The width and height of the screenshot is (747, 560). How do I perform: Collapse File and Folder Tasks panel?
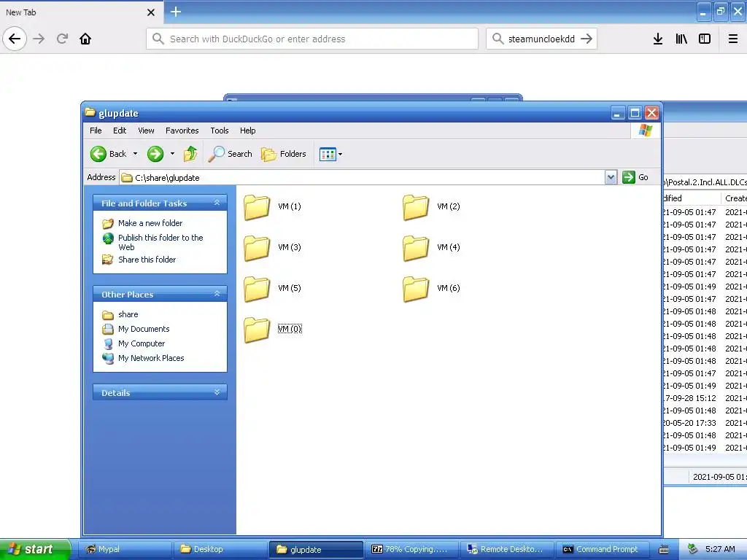point(217,203)
